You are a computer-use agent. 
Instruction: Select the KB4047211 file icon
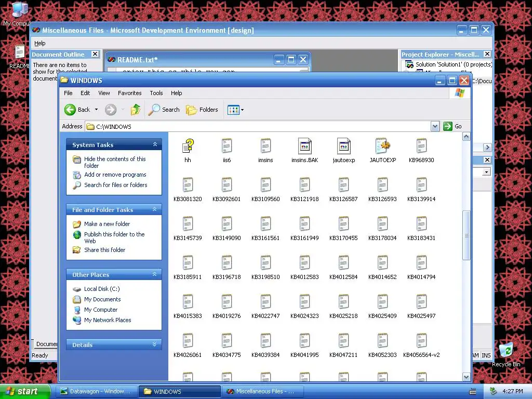[343, 341]
